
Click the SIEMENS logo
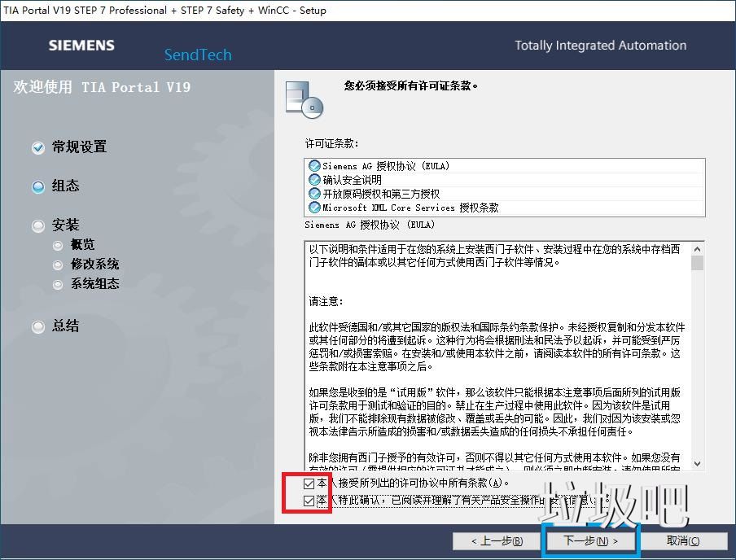pyautogui.click(x=81, y=46)
